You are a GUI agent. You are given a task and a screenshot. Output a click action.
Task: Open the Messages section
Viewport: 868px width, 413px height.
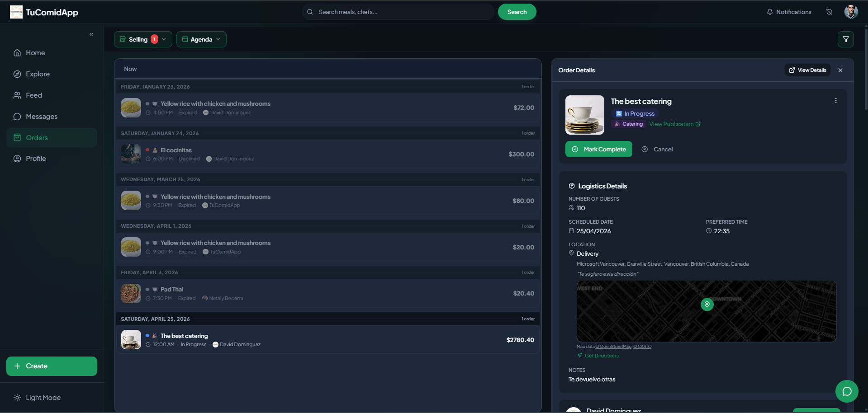tap(41, 116)
